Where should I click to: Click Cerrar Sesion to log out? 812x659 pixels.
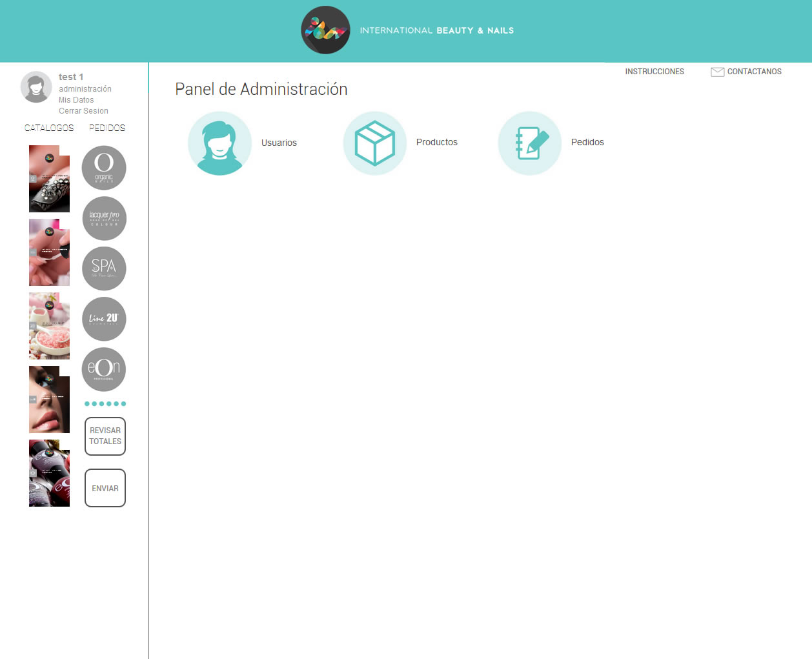point(83,111)
